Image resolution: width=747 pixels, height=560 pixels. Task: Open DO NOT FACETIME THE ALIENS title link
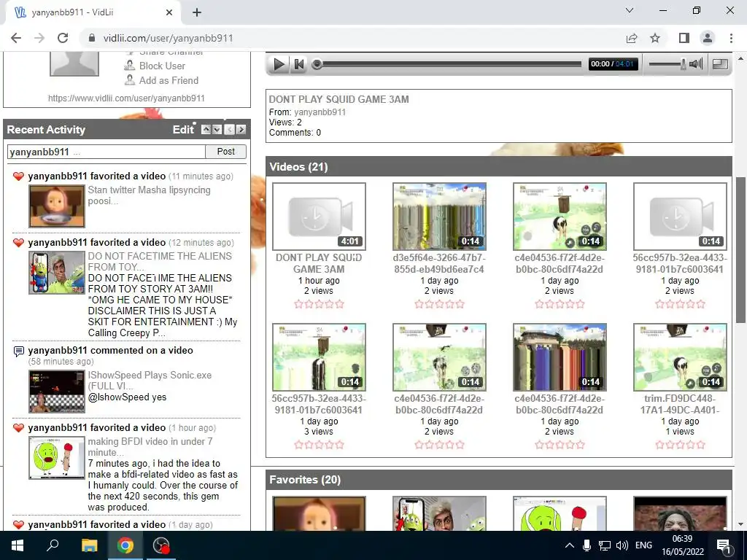tap(160, 262)
